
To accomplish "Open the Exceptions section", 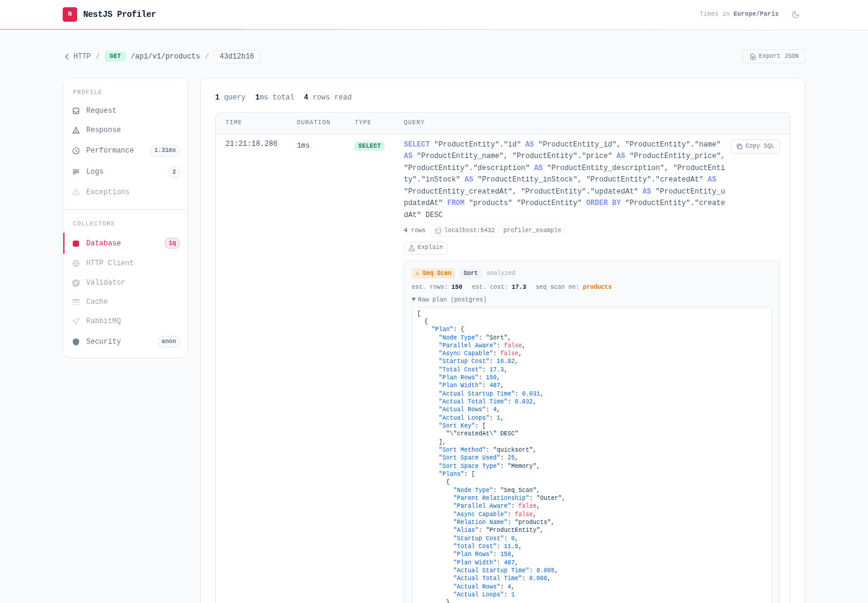I will [125, 192].
